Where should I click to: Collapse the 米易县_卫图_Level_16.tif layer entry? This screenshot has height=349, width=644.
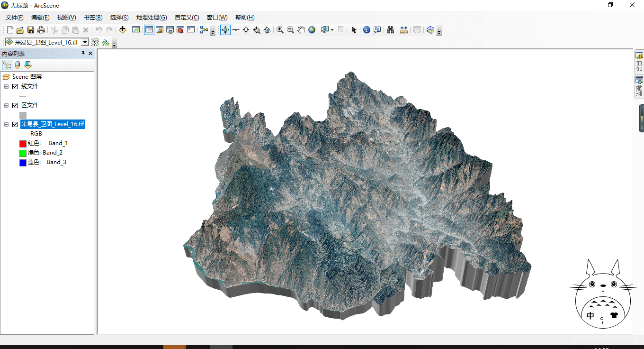(7, 124)
